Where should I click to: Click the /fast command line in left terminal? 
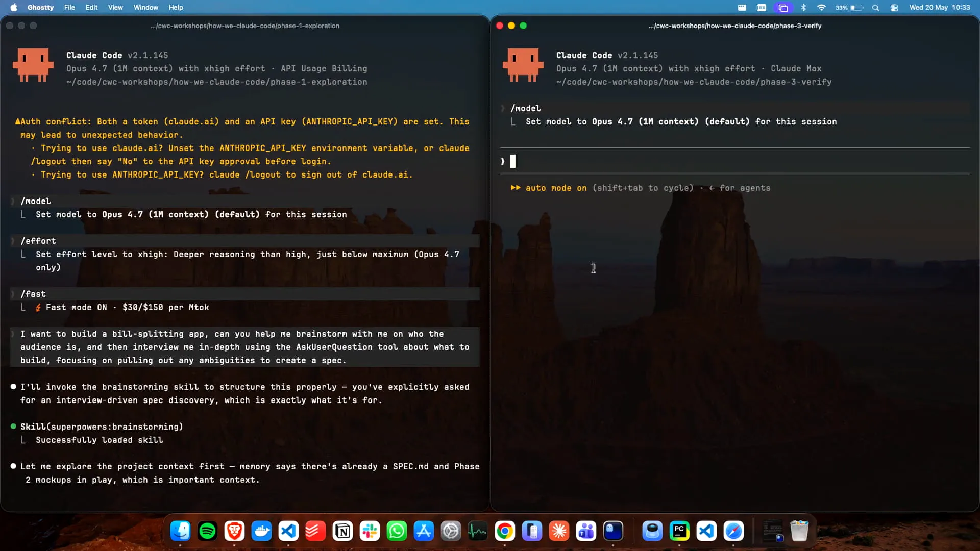(245, 294)
